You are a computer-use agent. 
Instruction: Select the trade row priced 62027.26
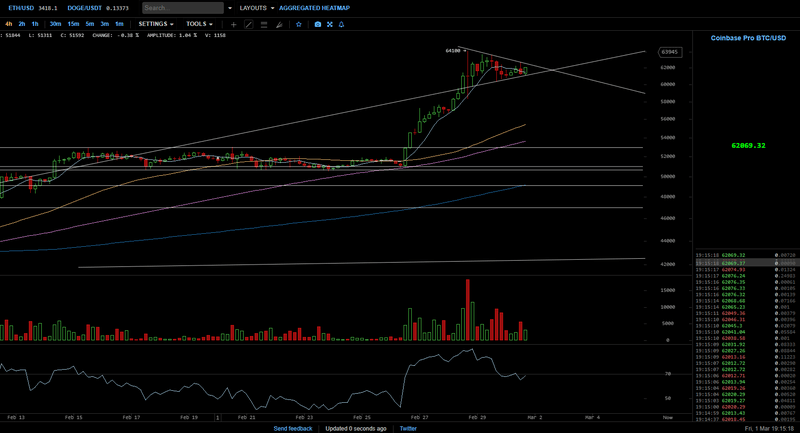coord(745,350)
